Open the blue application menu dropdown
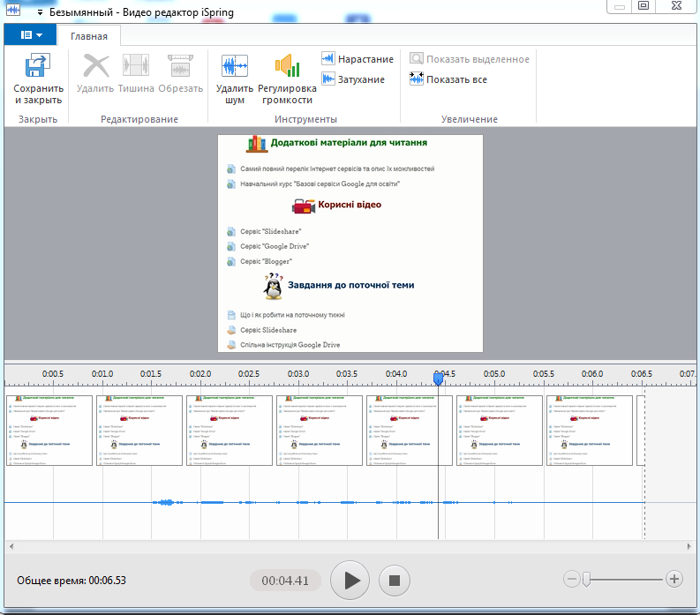Screen dimensions: 700x615 [x=30, y=34]
